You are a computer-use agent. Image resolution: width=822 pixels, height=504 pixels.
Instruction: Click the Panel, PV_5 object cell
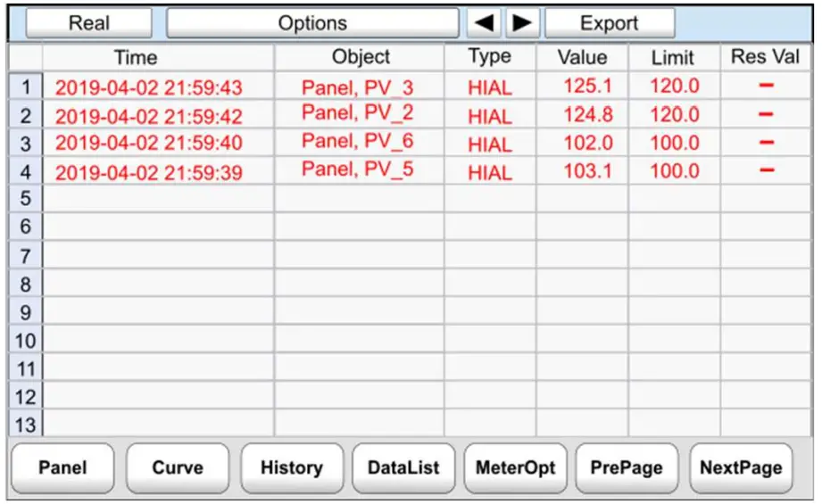click(x=358, y=169)
